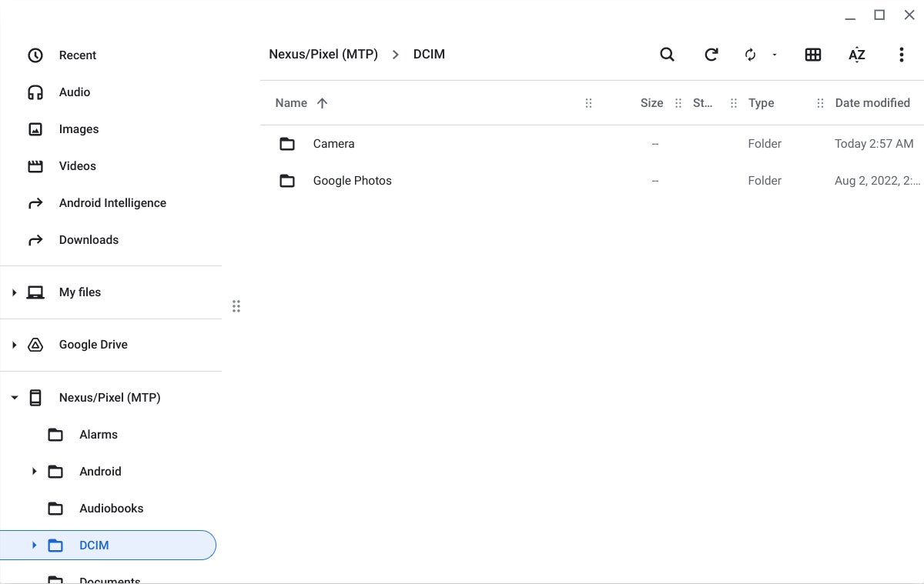Open Videos in the sidebar
Screen dimensions: 924x584
coord(77,166)
